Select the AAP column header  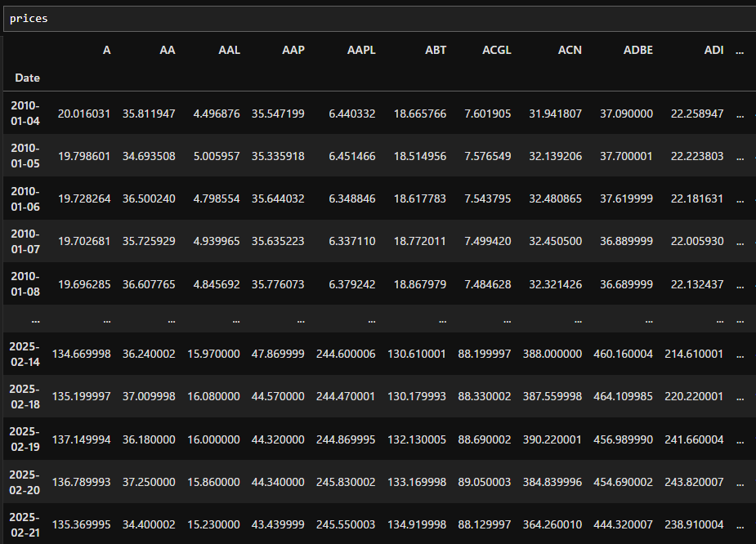[293, 50]
